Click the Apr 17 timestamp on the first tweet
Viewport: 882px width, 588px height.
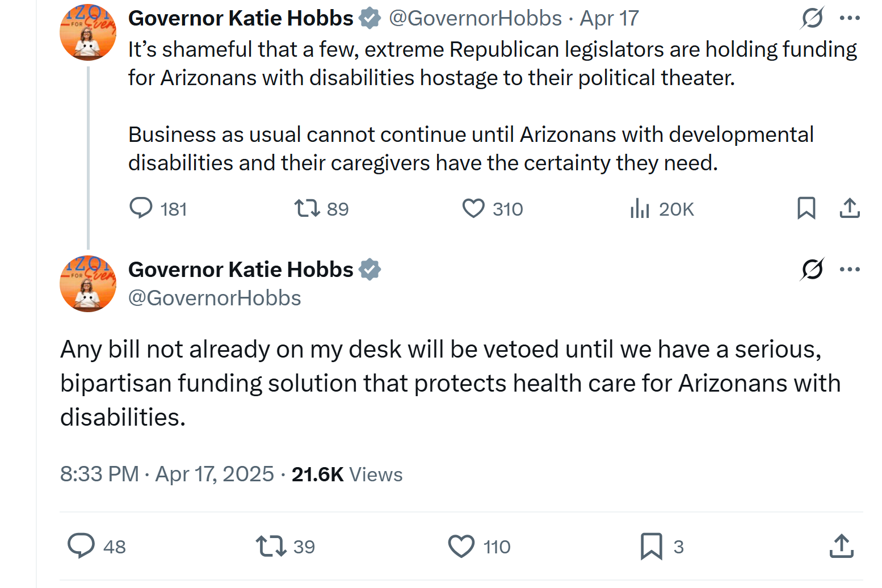pos(608,18)
